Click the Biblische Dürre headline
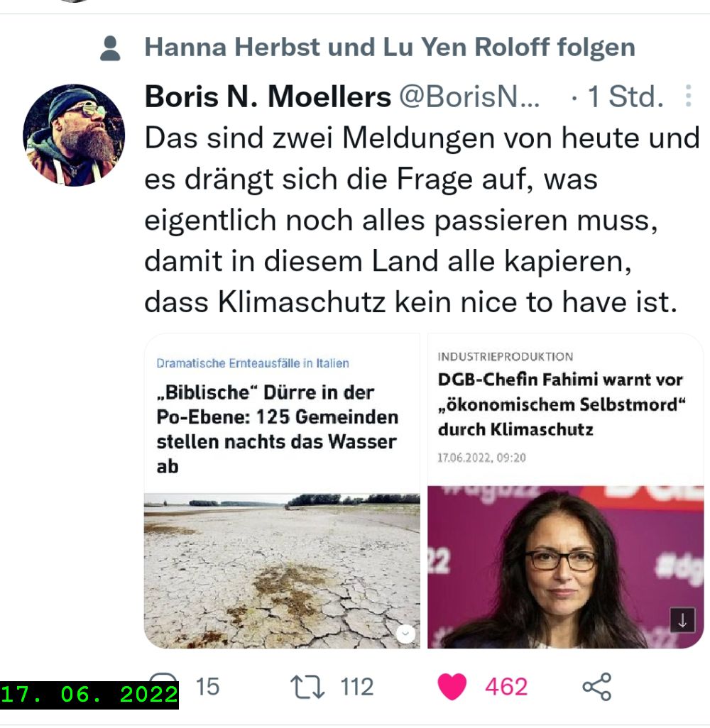Viewport: 710px width, 728px height. (x=278, y=429)
